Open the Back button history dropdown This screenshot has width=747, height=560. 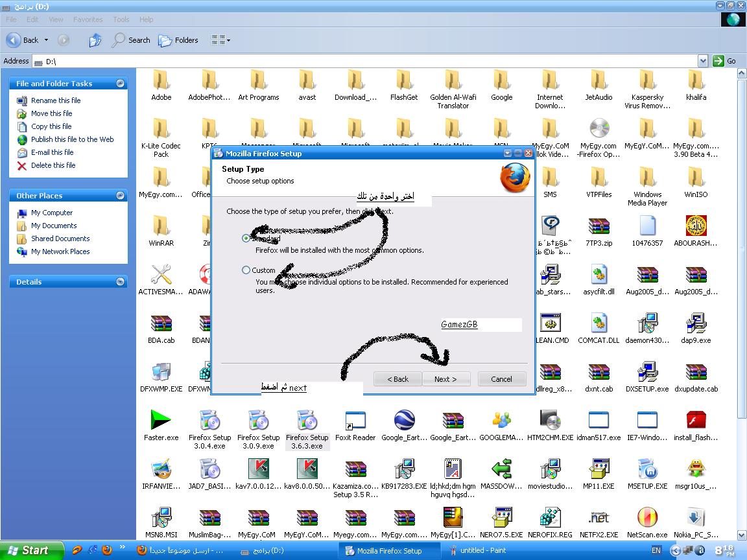tap(46, 40)
